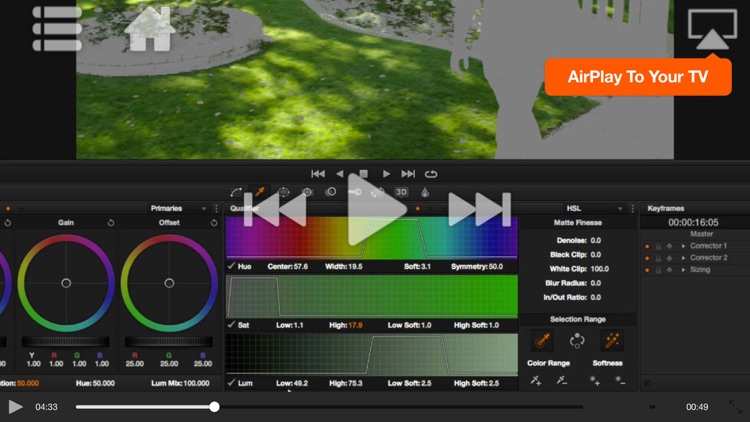Toggle the viewer loop playback button
This screenshot has height=422, width=750.
(x=431, y=174)
